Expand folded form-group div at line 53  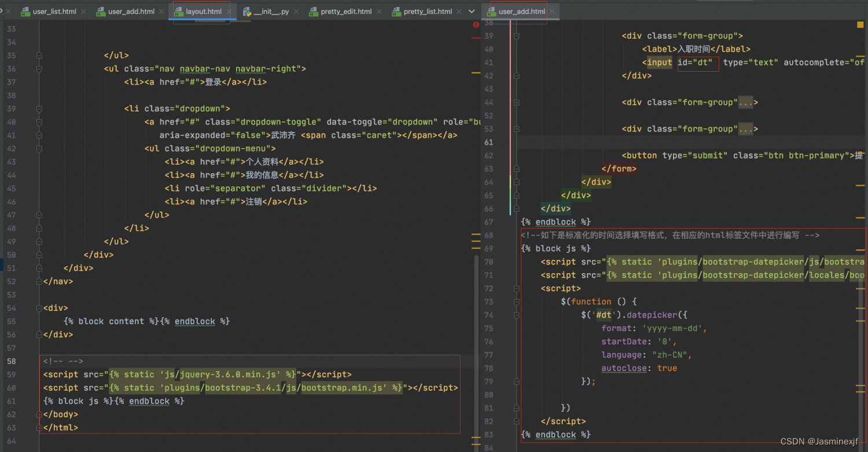(516, 129)
